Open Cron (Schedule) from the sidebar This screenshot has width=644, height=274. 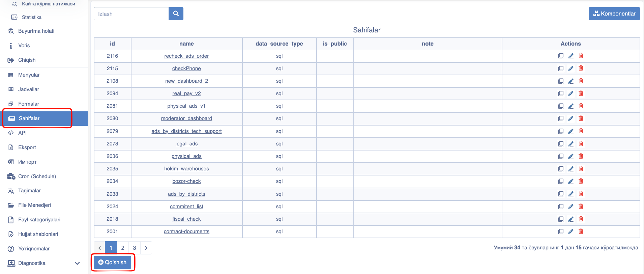37,176
